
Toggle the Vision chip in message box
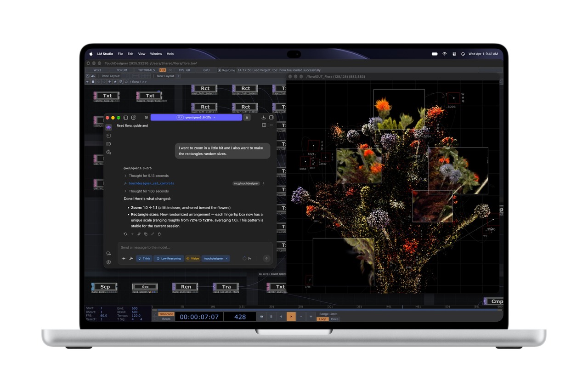click(193, 259)
